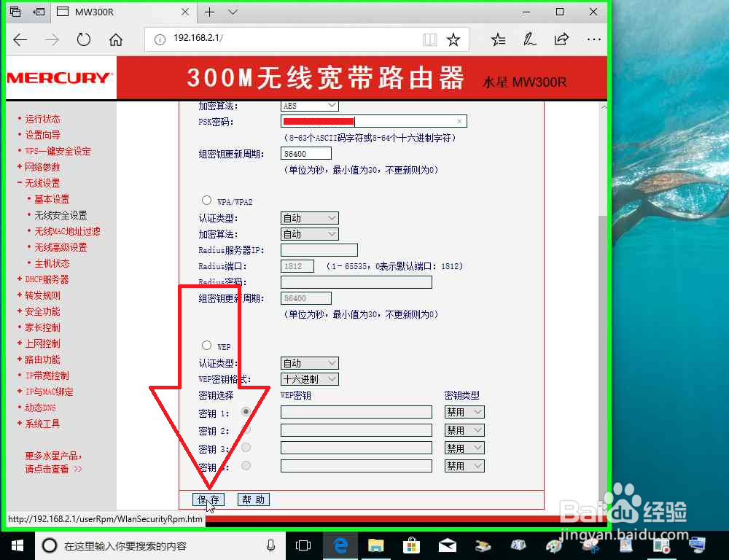Refresh the router configuration page

tap(83, 40)
